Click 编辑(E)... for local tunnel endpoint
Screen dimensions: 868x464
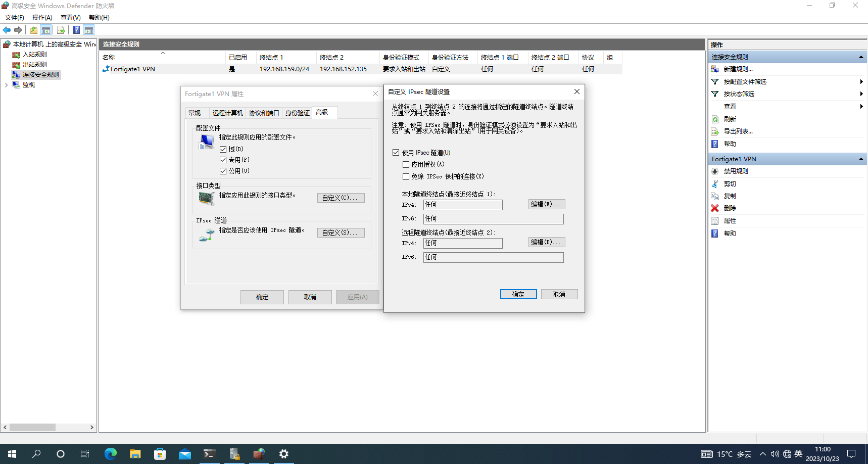pyautogui.click(x=547, y=204)
